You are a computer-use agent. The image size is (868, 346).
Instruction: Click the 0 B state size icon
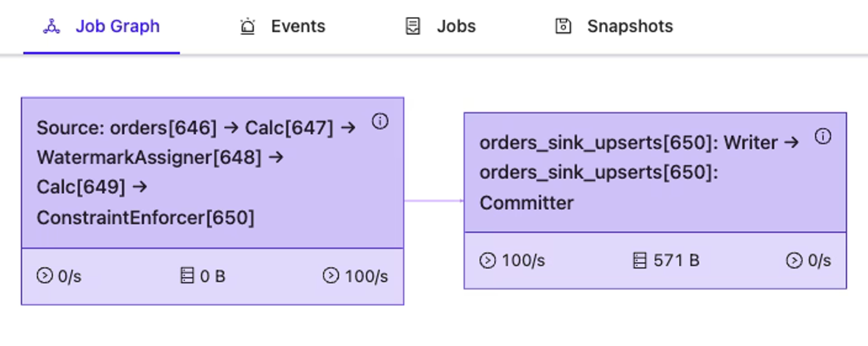[187, 276]
